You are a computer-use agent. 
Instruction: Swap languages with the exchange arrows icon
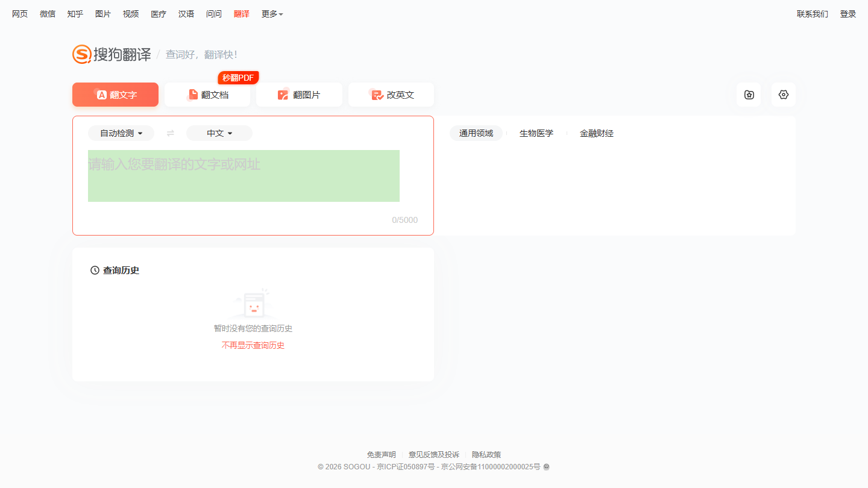pyautogui.click(x=171, y=133)
